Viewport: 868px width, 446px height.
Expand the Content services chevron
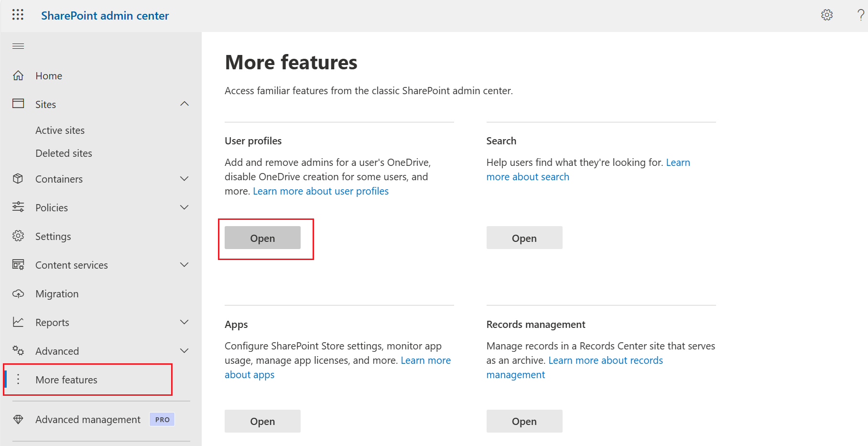coord(184,265)
